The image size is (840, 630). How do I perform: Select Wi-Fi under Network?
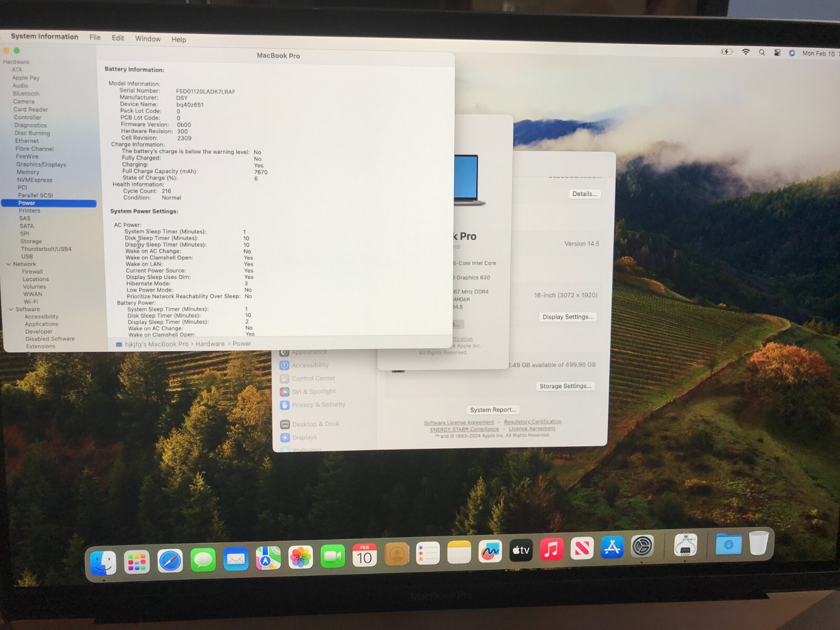pos(30,302)
